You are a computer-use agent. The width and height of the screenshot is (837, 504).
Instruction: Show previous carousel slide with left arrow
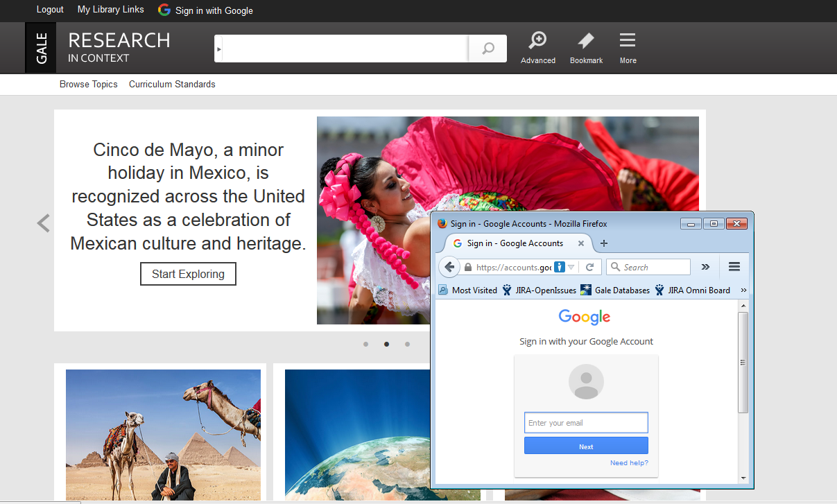click(44, 223)
